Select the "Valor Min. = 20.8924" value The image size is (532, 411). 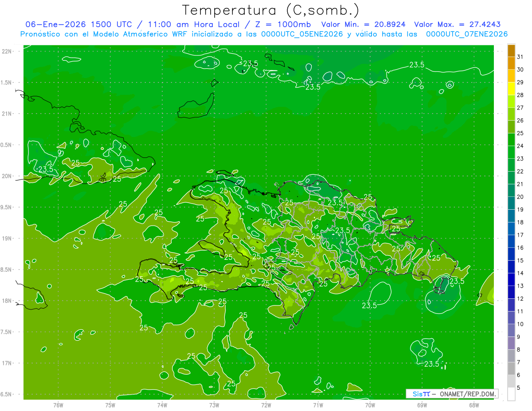tap(363, 24)
